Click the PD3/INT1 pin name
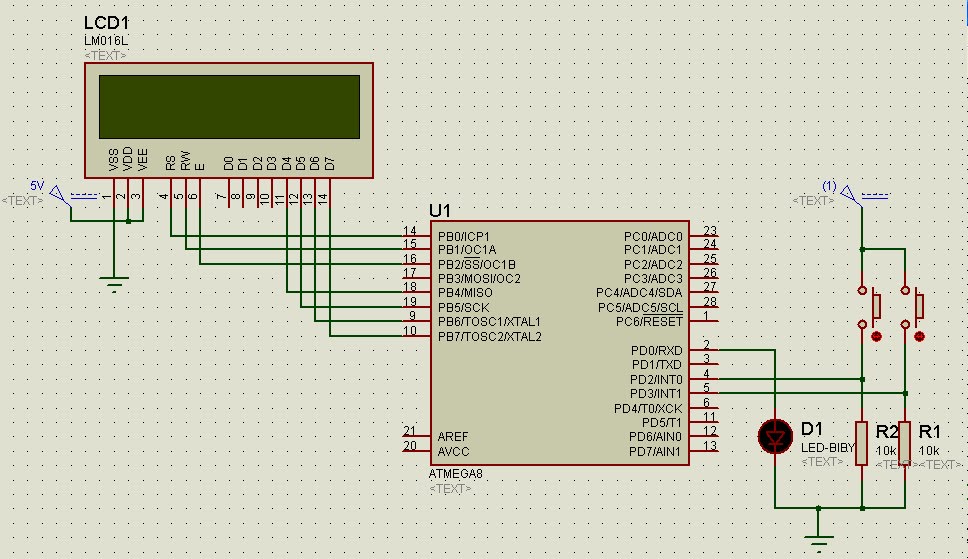This screenshot has height=559, width=968. pyautogui.click(x=656, y=394)
